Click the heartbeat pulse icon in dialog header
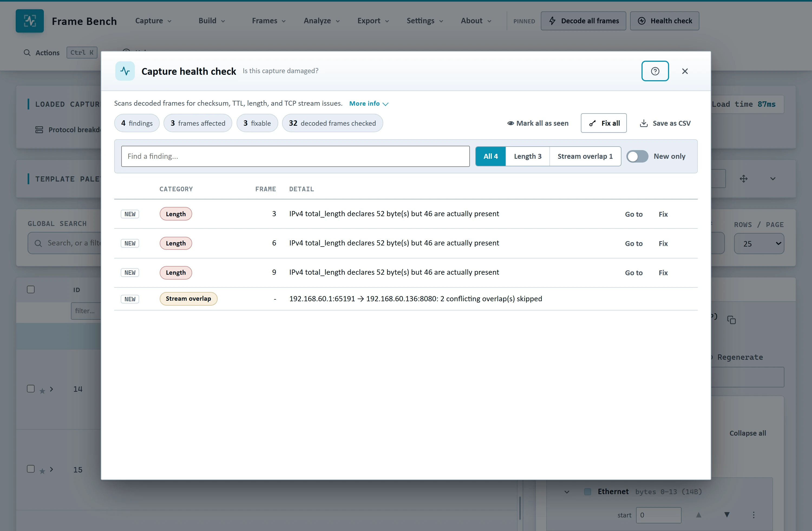The height and width of the screenshot is (531, 812). coord(125,71)
